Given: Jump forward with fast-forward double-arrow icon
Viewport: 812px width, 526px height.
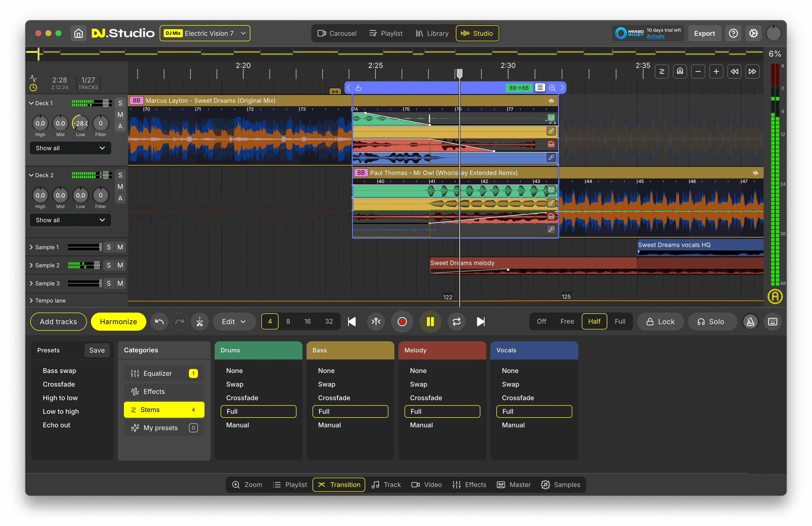Looking at the screenshot, I should click(752, 71).
